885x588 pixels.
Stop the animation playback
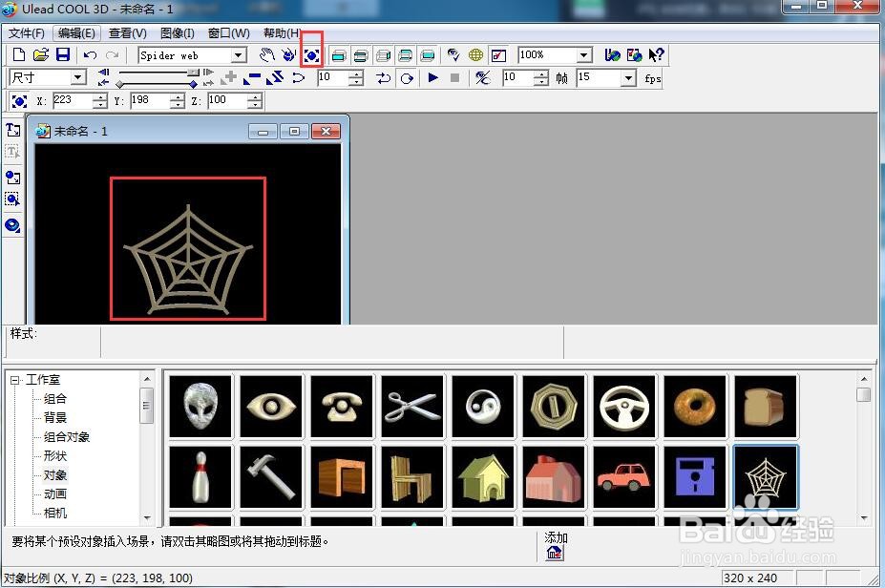[455, 78]
